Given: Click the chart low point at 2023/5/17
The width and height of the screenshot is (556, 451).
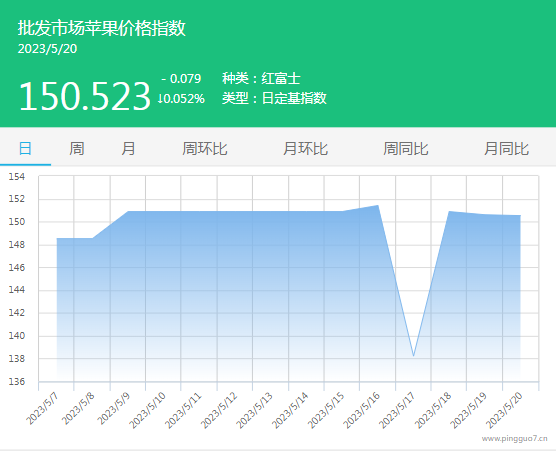Looking at the screenshot, I should point(413,356).
